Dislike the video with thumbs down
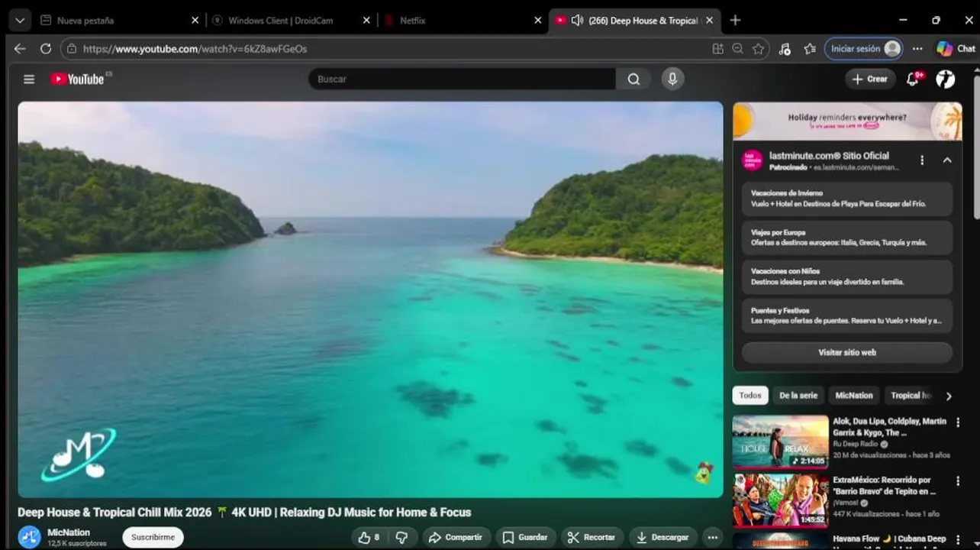This screenshot has width=980, height=550. click(x=402, y=537)
